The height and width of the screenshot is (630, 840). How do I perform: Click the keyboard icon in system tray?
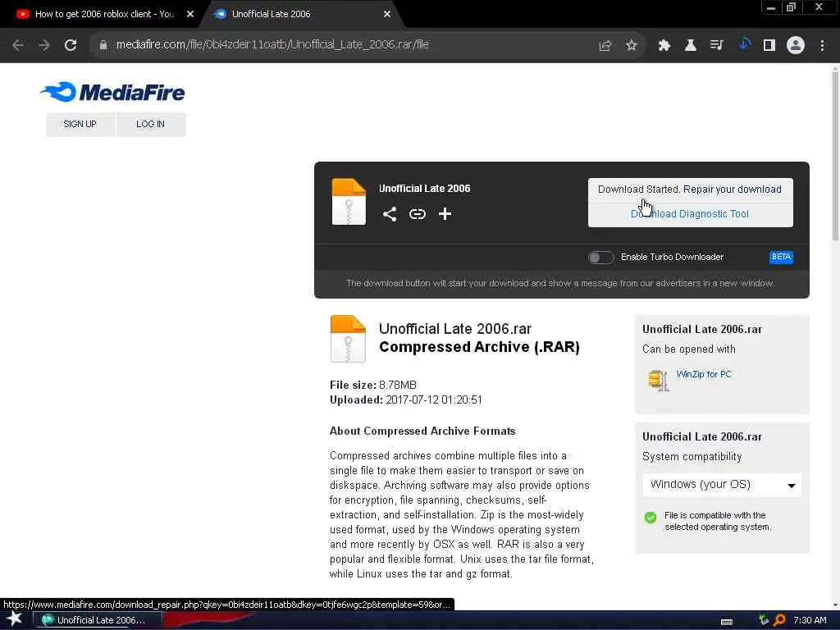[727, 622]
